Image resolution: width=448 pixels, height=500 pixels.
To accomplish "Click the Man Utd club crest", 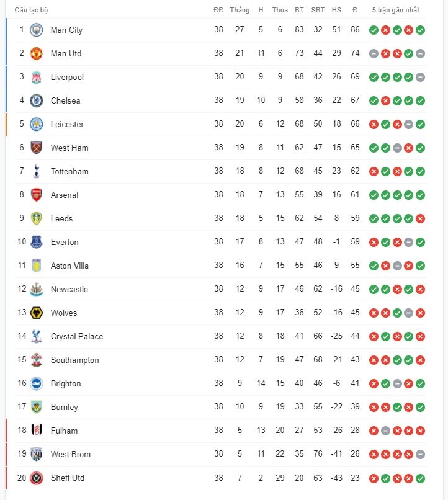I will pos(37,53).
